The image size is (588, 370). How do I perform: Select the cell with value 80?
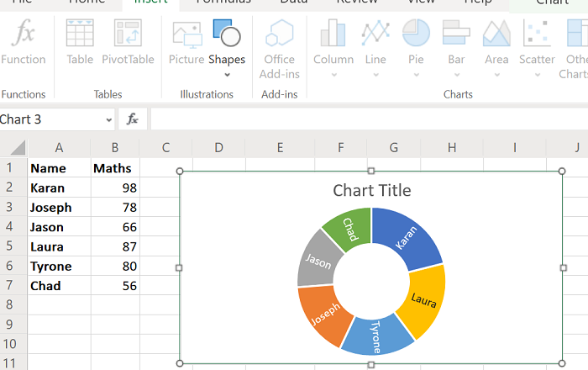tap(115, 266)
